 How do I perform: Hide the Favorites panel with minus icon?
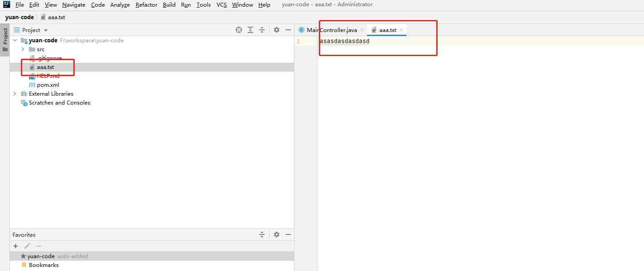(x=288, y=235)
